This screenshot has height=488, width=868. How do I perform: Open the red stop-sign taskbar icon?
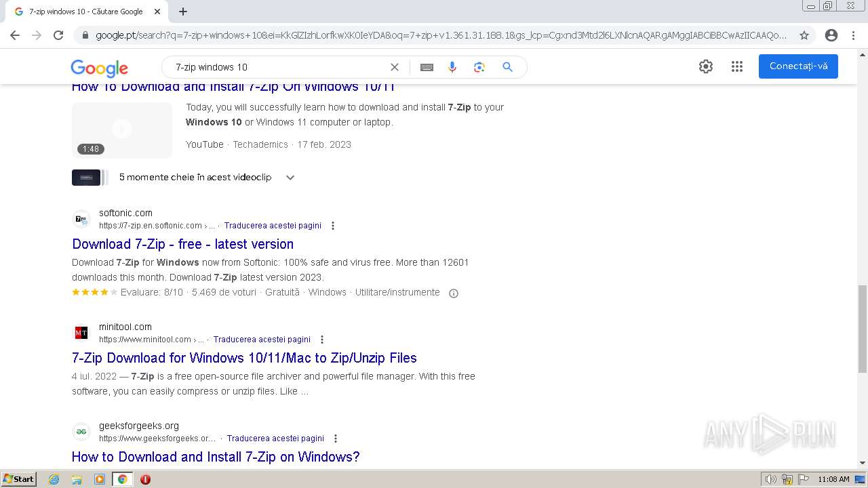[145, 479]
